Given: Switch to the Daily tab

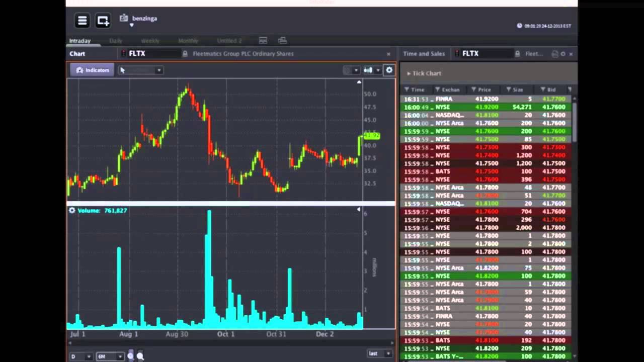Looking at the screenshot, I should [116, 41].
